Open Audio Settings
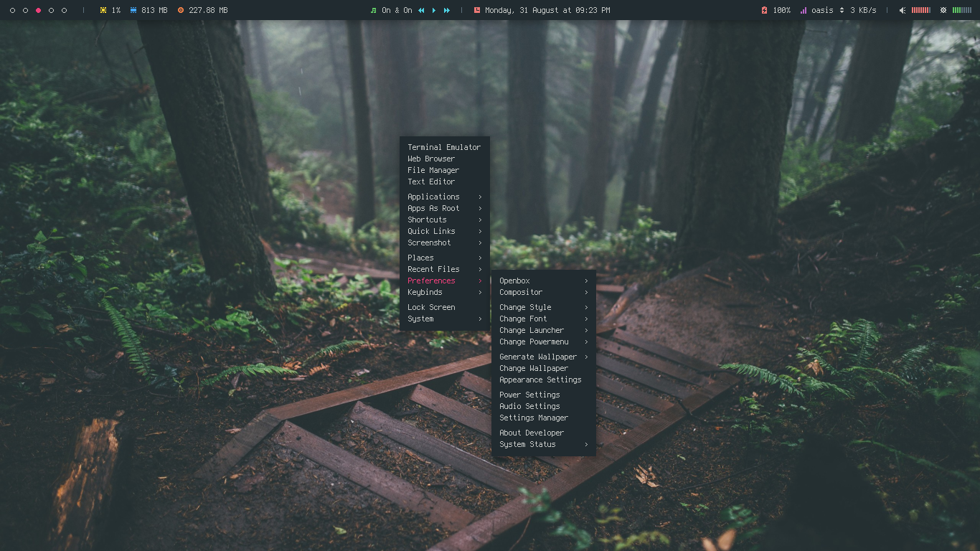The image size is (980, 551). (x=544, y=406)
